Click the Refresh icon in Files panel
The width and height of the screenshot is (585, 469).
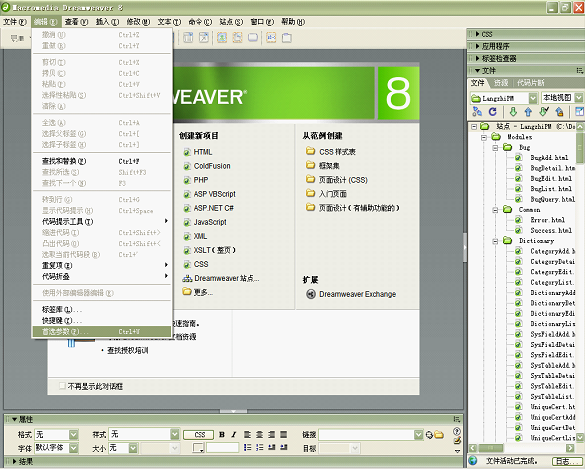point(492,111)
